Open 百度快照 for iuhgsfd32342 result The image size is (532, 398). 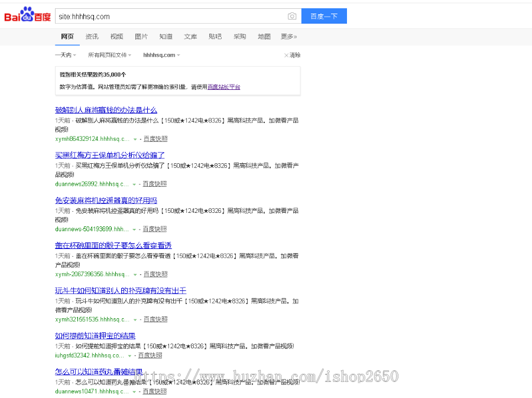[150, 355]
